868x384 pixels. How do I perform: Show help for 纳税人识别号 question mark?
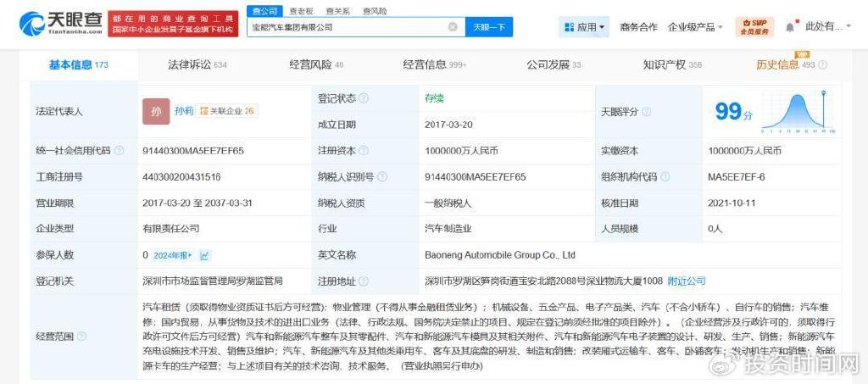(382, 177)
